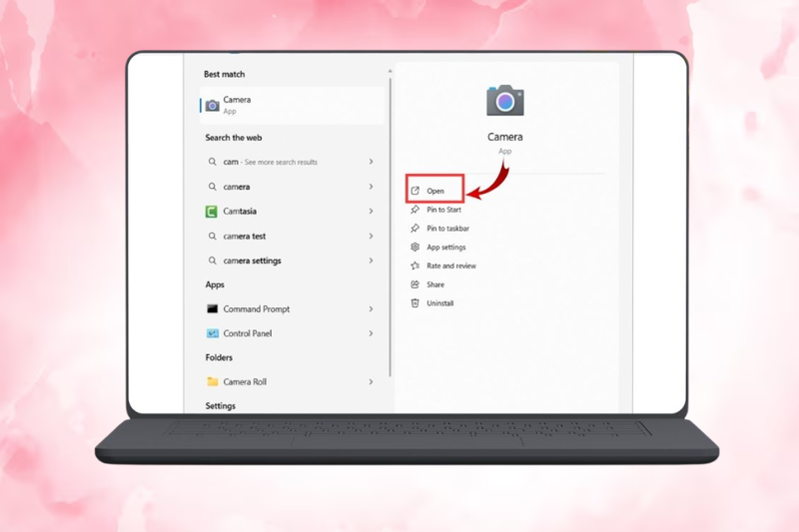Click the Open icon with arrow

(x=415, y=191)
